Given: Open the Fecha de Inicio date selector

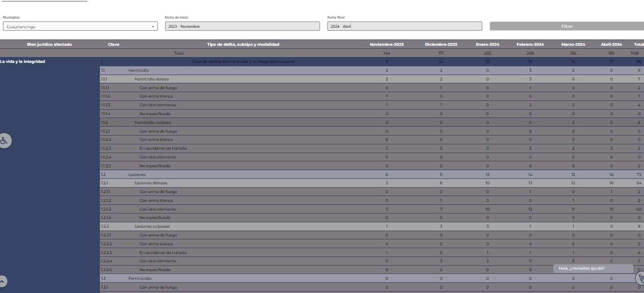Looking at the screenshot, I should pyautogui.click(x=242, y=26).
